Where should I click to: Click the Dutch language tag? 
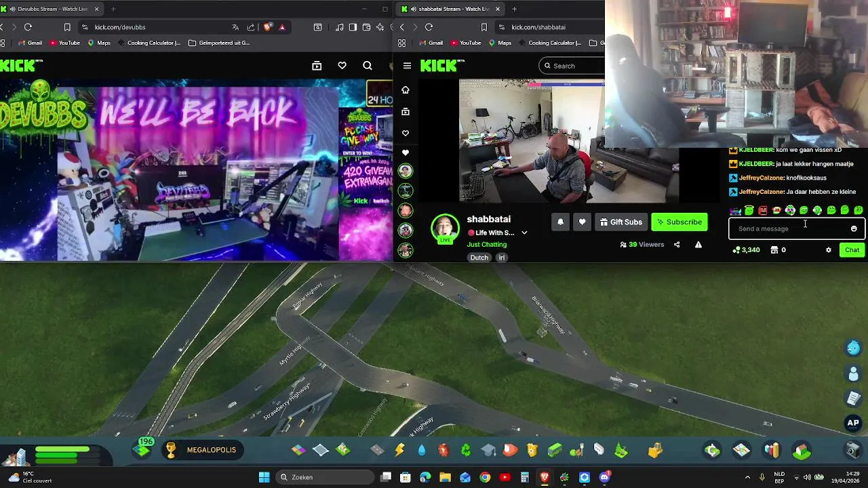click(479, 258)
